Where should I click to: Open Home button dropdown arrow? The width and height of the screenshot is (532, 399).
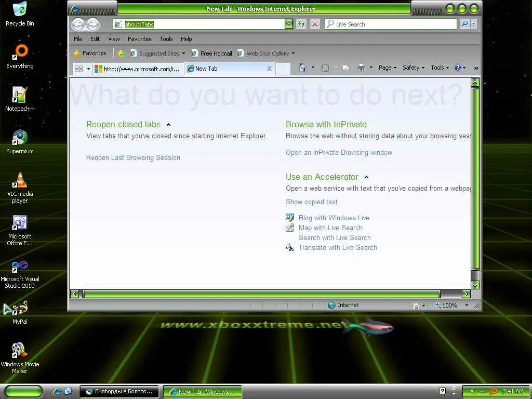313,68
